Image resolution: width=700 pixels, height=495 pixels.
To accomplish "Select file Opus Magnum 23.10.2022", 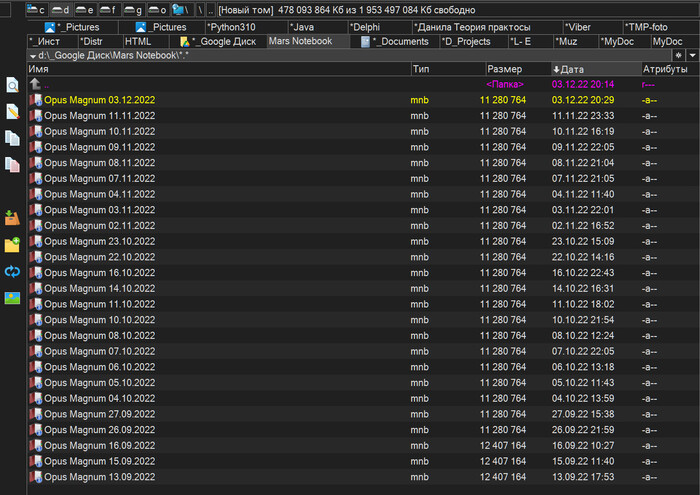I will 98,241.
